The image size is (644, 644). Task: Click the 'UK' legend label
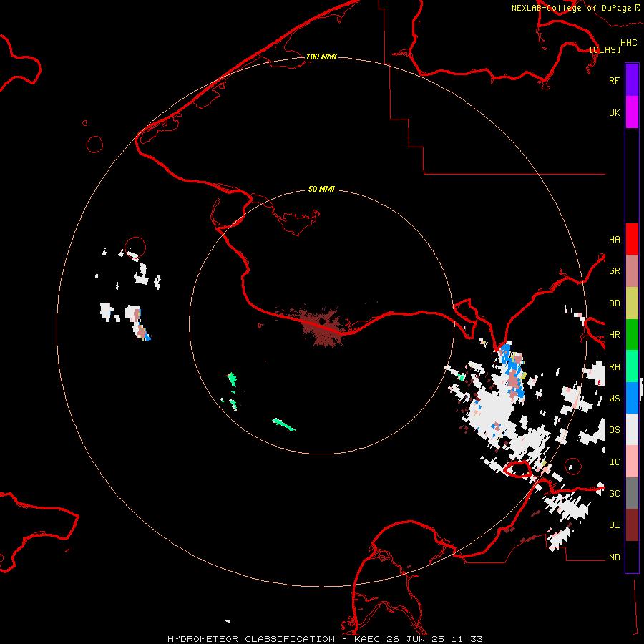[x=614, y=112]
